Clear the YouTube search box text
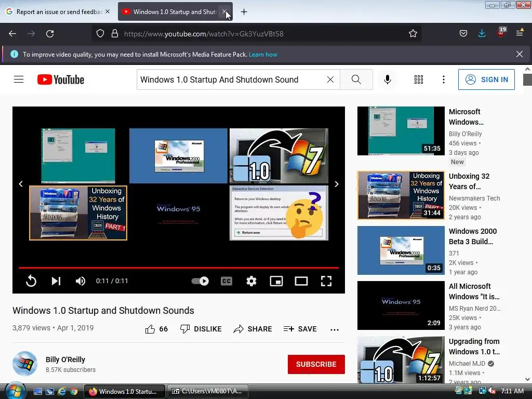 click(330, 79)
